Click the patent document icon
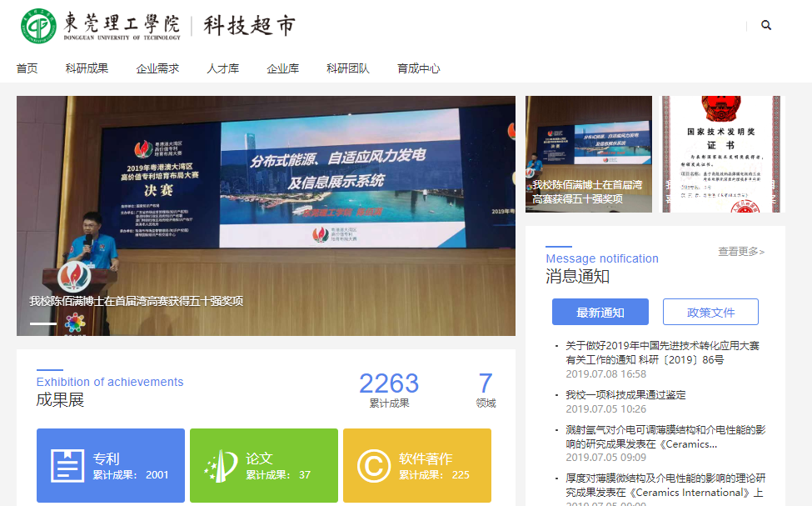Image resolution: width=812 pixels, height=506 pixels. tap(67, 466)
